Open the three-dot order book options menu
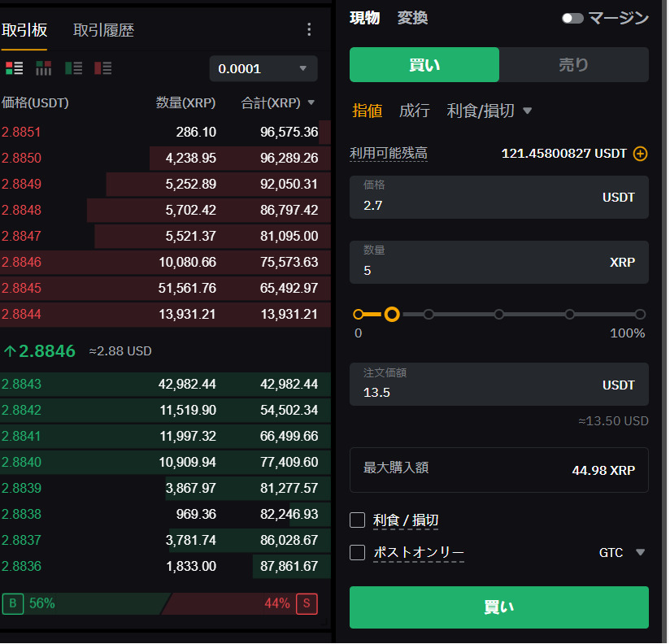Image resolution: width=670 pixels, height=644 pixels. click(x=309, y=30)
